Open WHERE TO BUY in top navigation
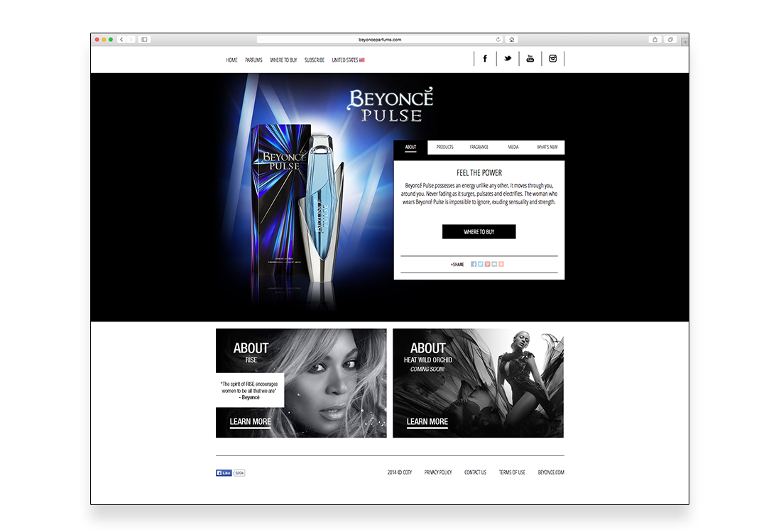The width and height of the screenshot is (781, 532). pos(283,60)
